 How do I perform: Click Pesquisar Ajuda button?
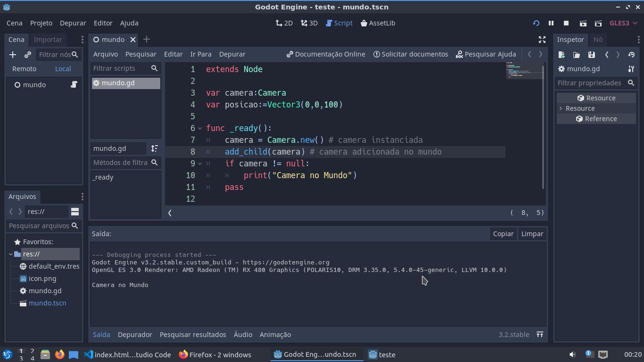pos(486,54)
